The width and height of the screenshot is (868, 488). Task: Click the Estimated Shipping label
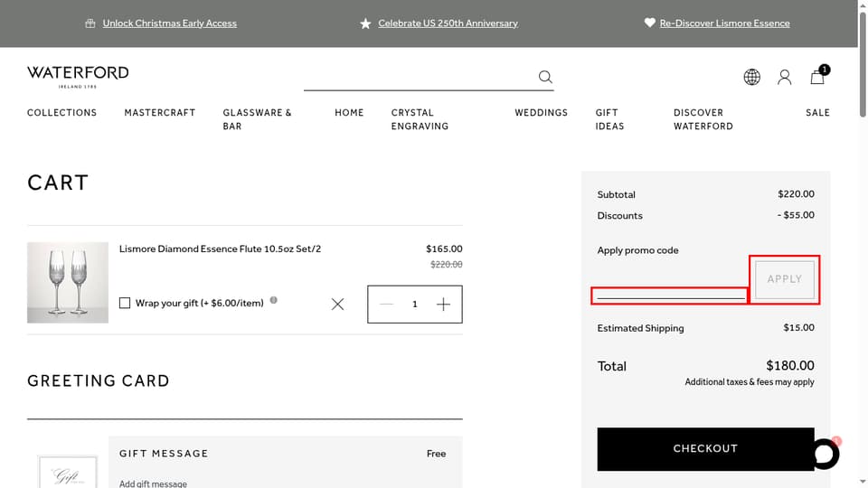pyautogui.click(x=640, y=328)
